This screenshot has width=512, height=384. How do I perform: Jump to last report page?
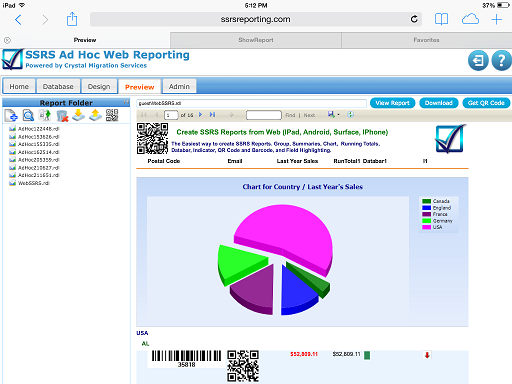coord(212,115)
